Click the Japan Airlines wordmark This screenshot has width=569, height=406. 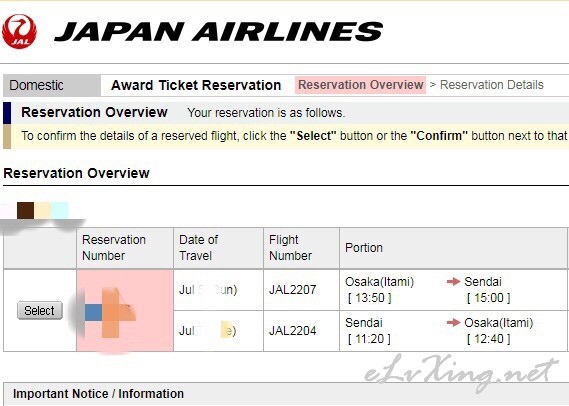coord(218,31)
